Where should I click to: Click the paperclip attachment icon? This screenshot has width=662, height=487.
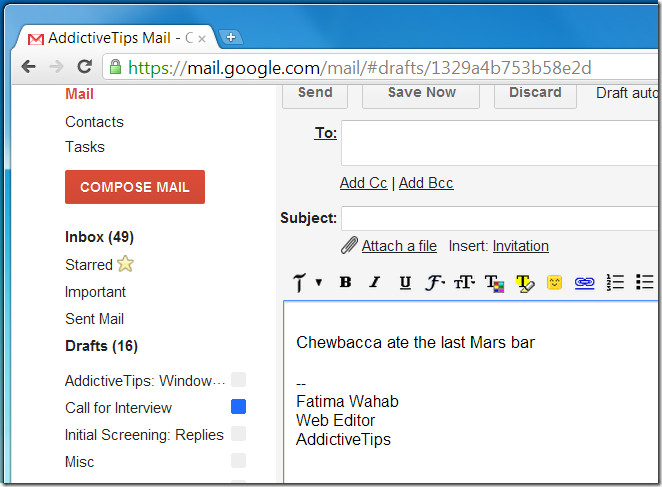(x=349, y=245)
